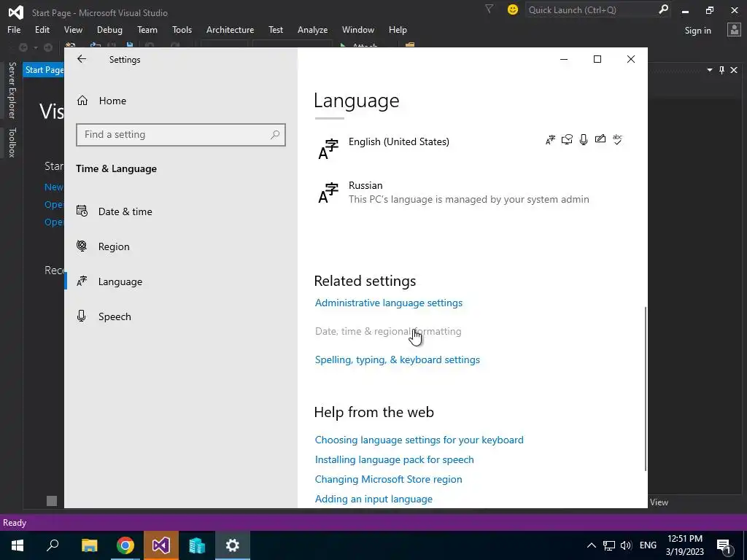Click the blue buildings app icon on taskbar
Viewport: 747px width, 560px height.
(197, 545)
